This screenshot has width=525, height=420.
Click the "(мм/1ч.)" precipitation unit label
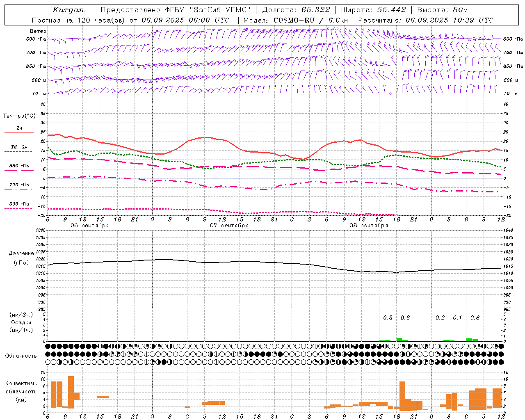(x=21, y=330)
